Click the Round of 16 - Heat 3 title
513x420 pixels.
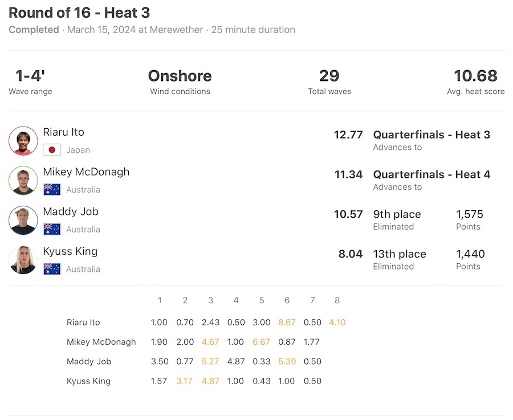point(79,13)
